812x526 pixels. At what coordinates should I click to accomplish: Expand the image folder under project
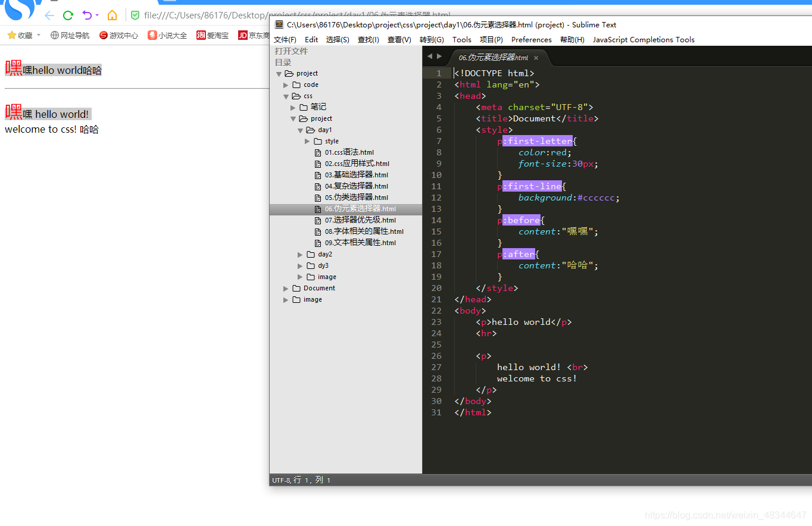(x=300, y=277)
